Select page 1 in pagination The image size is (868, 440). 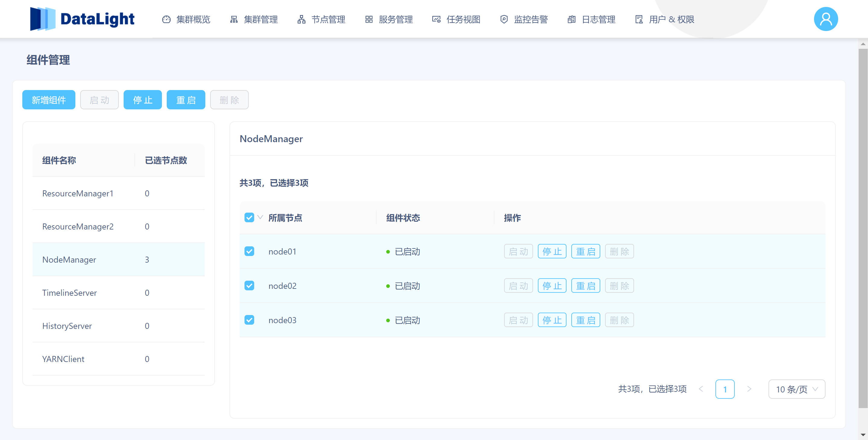tap(725, 389)
